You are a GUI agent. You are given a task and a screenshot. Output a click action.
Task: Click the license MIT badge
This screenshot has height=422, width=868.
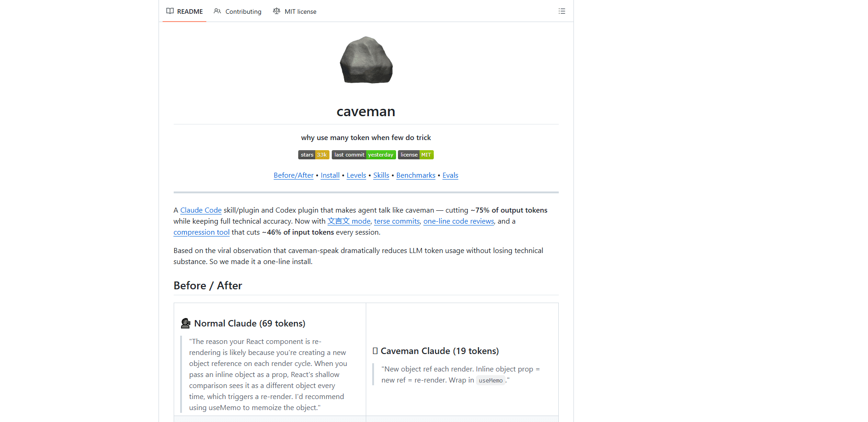(416, 155)
